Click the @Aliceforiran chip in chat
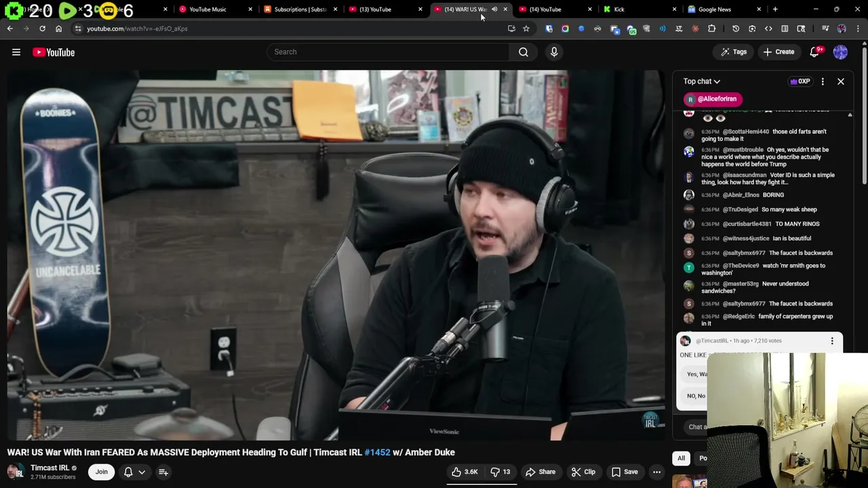 713,99
